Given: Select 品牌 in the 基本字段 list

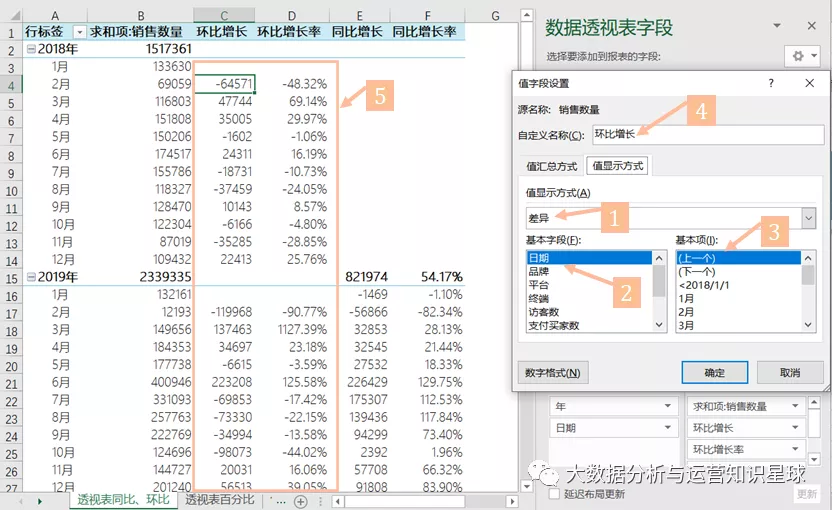Looking at the screenshot, I should (x=589, y=271).
